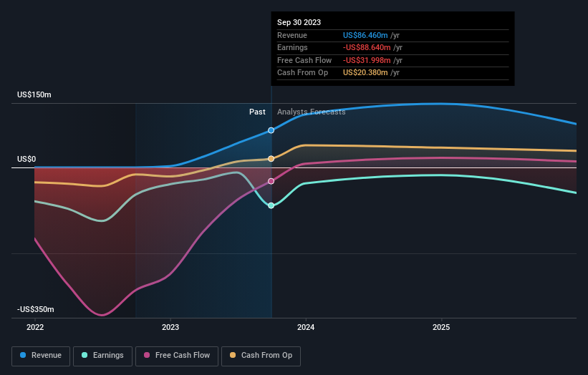This screenshot has width=588, height=375.
Task: Click the 2023 x-axis label
Action: pyautogui.click(x=170, y=328)
